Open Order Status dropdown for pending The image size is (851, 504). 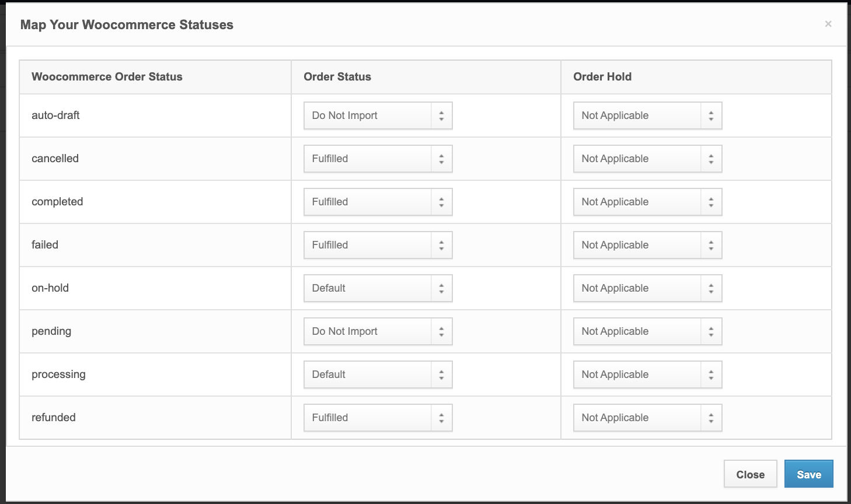point(378,331)
